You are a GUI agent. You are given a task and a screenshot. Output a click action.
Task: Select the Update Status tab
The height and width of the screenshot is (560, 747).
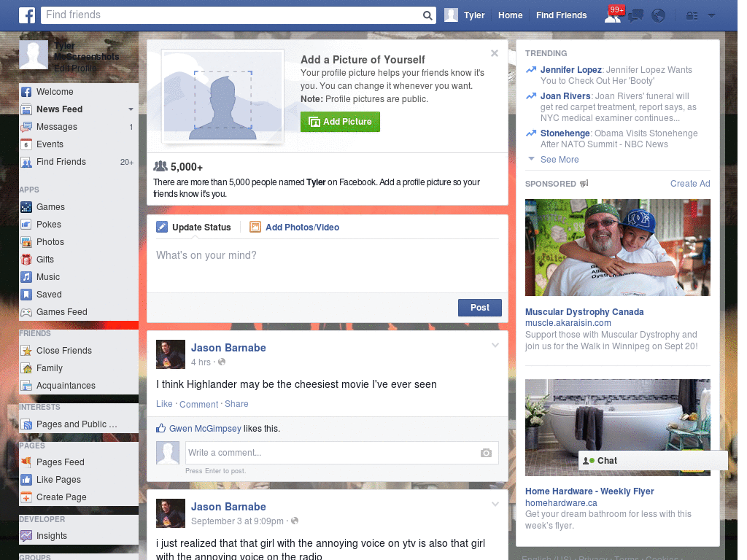(194, 227)
